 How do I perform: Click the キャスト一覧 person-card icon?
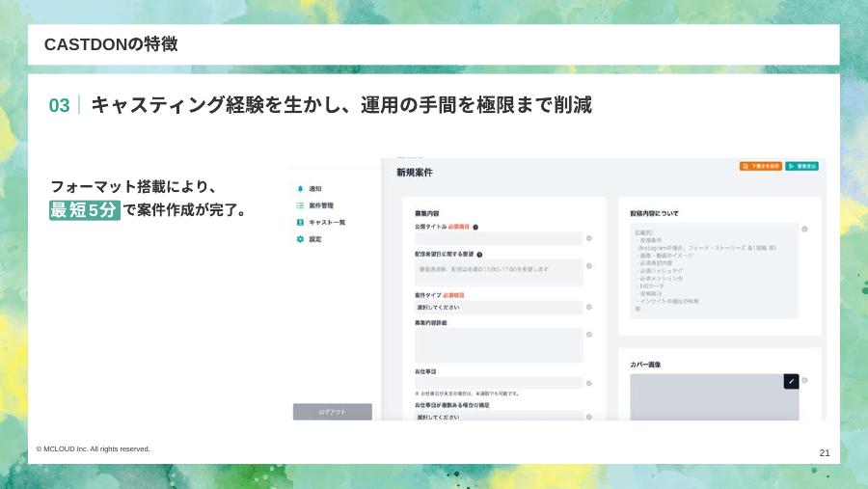[x=300, y=222]
